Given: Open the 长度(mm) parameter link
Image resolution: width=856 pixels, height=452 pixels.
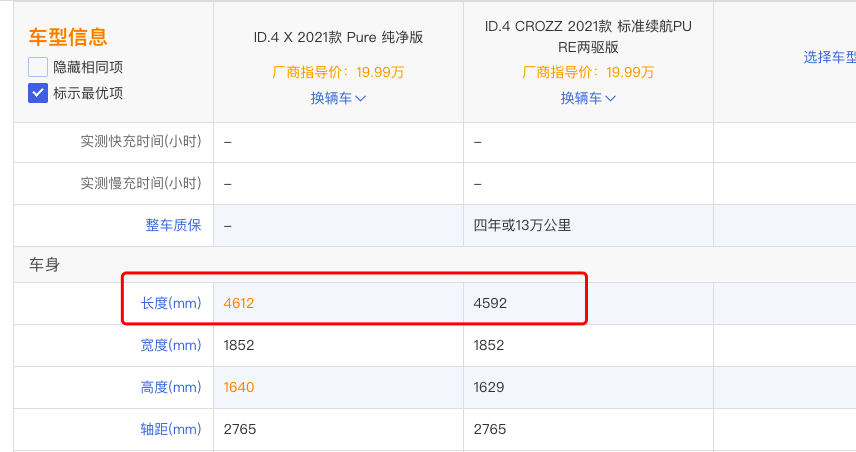Looking at the screenshot, I should 171,304.
